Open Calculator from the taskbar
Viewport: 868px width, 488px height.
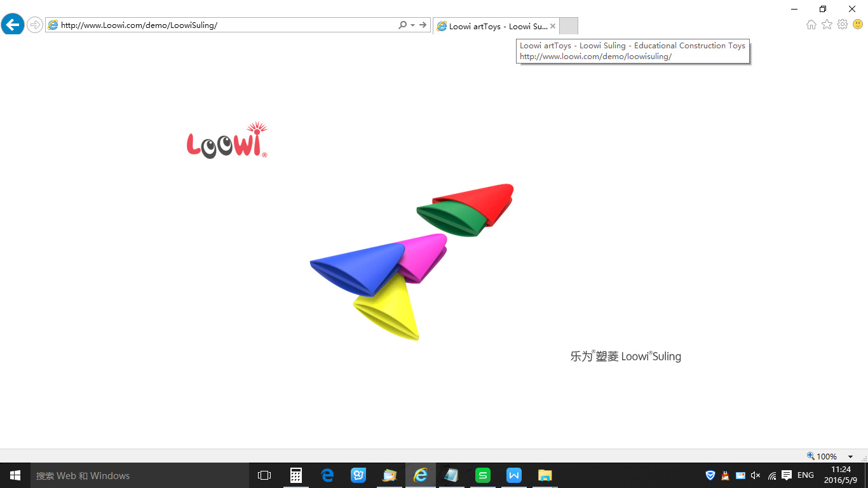click(x=295, y=475)
